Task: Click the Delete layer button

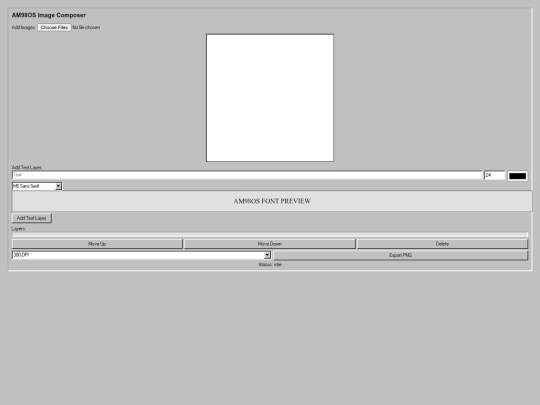Action: 442,244
